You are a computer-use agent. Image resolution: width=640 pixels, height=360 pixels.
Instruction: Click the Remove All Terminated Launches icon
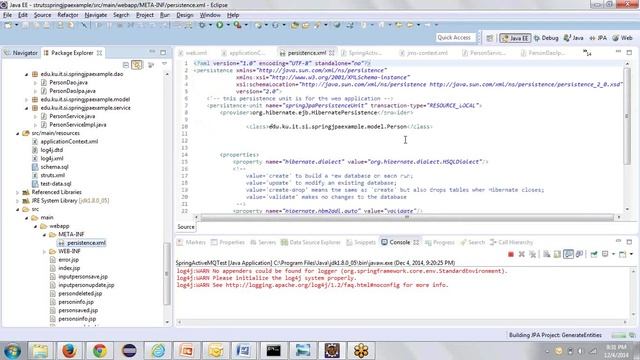[x=532, y=254]
